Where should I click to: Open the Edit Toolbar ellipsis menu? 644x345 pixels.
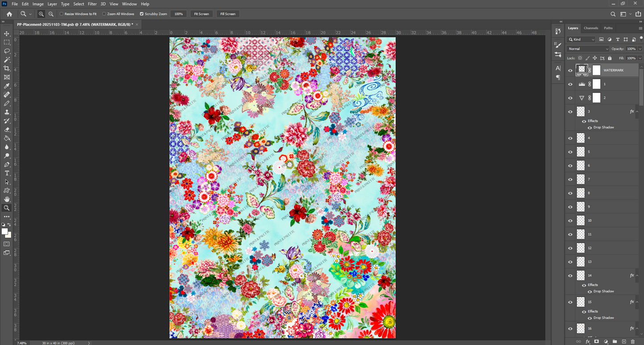pyautogui.click(x=7, y=216)
